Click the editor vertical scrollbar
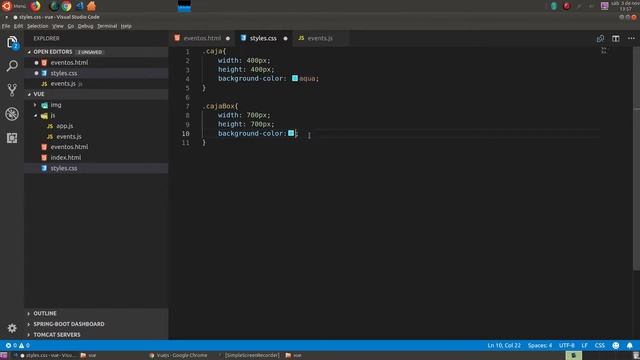640x360 pixels. [636, 158]
